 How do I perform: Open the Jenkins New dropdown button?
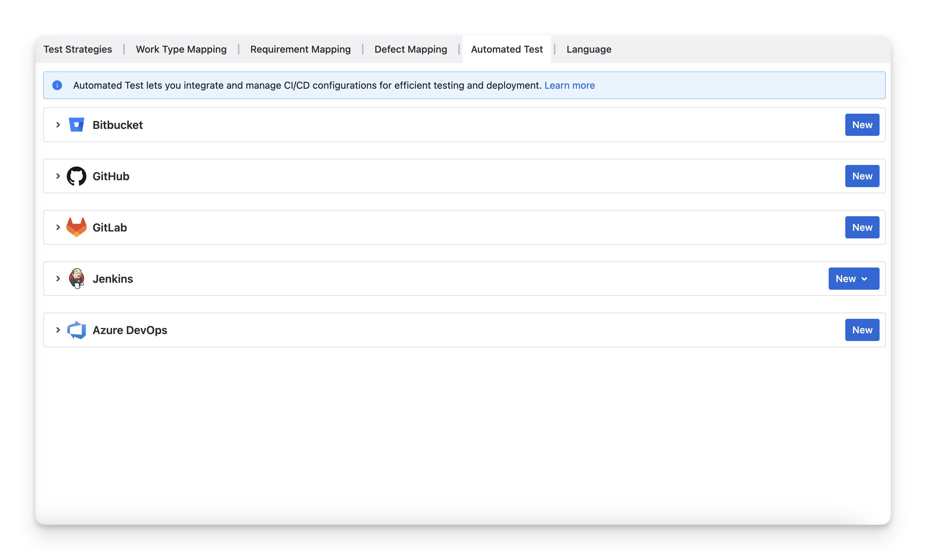click(854, 279)
